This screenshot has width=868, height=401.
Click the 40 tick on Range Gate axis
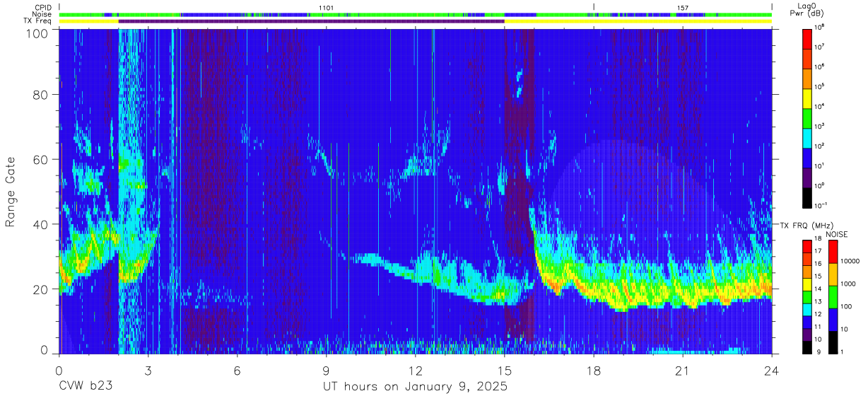pyautogui.click(x=40, y=224)
